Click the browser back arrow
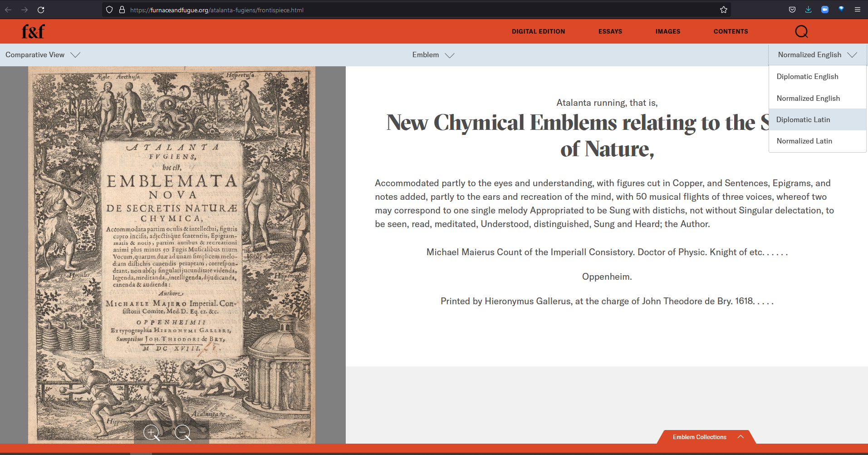 pyautogui.click(x=8, y=10)
